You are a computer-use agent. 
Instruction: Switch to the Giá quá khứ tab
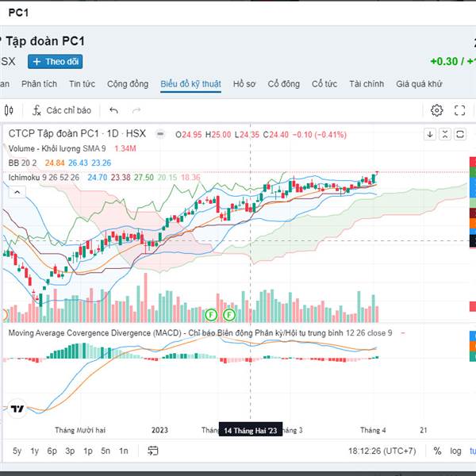click(419, 84)
